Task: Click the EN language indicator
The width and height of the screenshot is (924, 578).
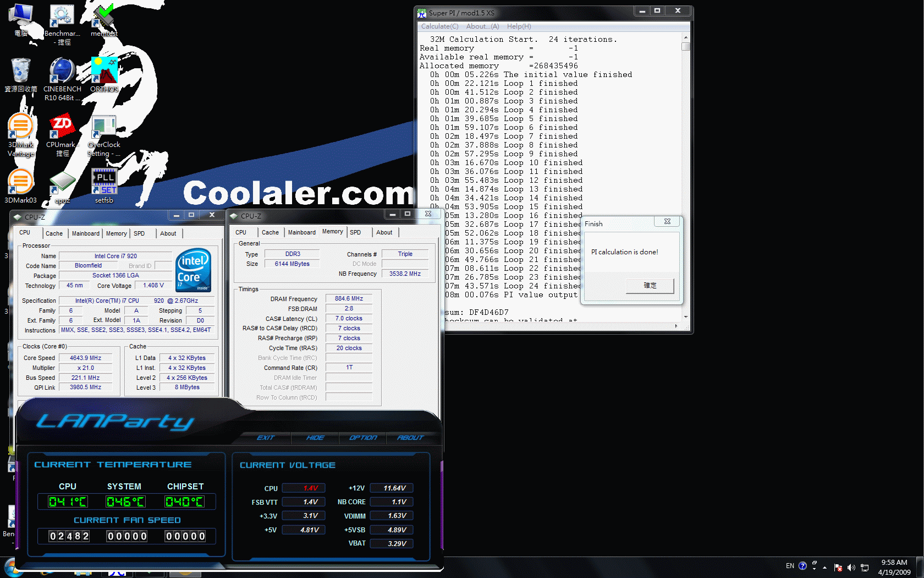Action: tap(790, 566)
